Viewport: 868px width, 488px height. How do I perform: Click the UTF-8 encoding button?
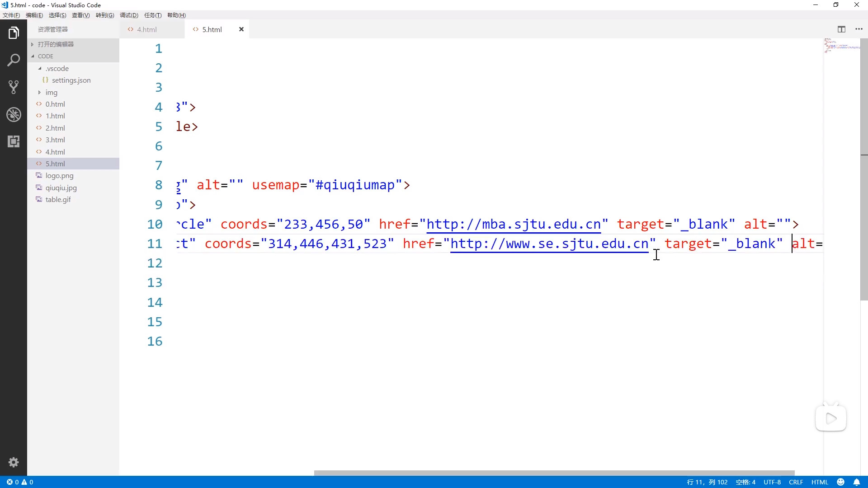click(772, 482)
